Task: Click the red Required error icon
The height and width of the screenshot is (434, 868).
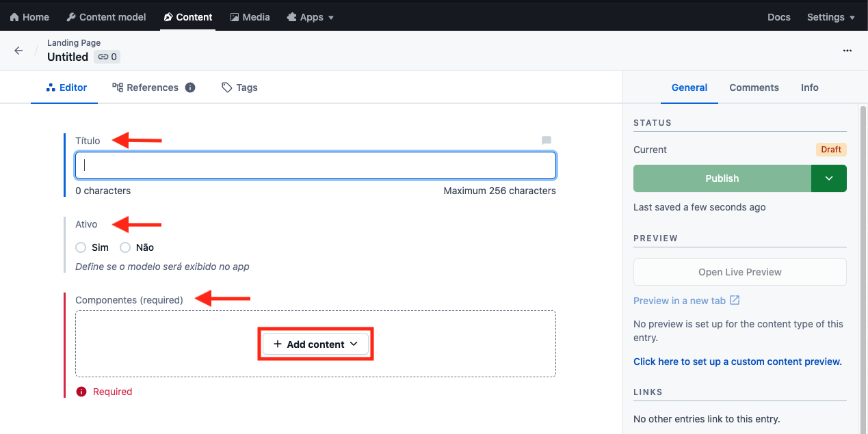Action: (x=81, y=392)
